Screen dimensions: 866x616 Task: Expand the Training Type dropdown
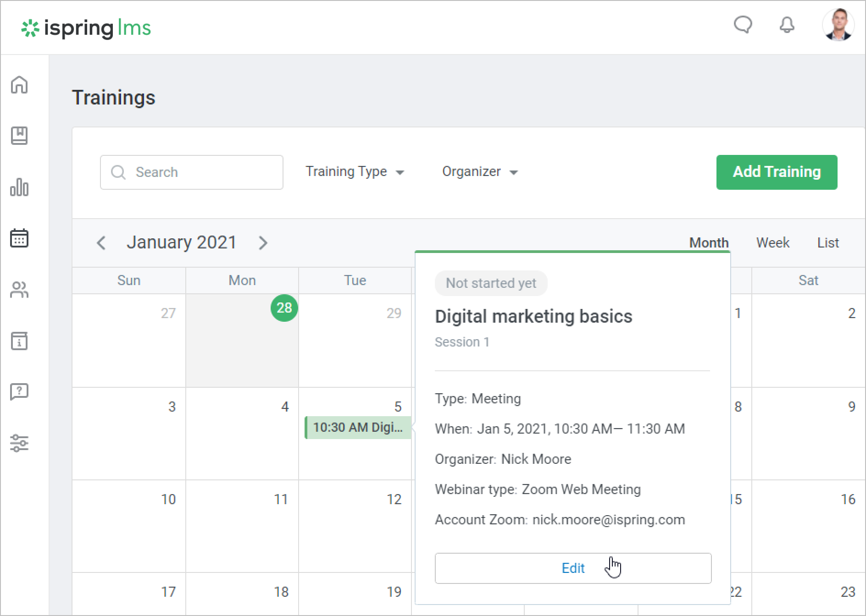355,172
